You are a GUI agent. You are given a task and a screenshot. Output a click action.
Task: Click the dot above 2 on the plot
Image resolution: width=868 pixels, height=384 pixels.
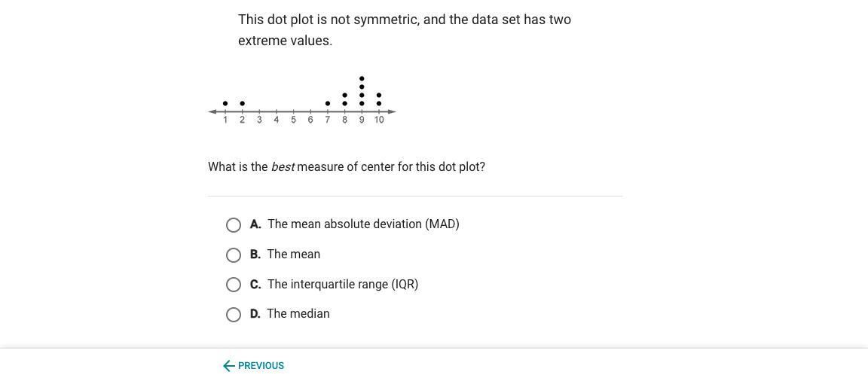coord(242,103)
